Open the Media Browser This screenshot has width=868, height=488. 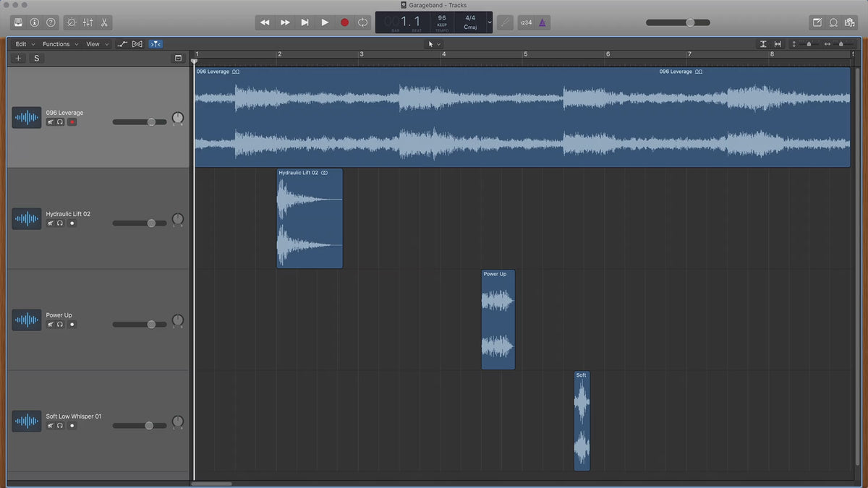[x=850, y=22]
